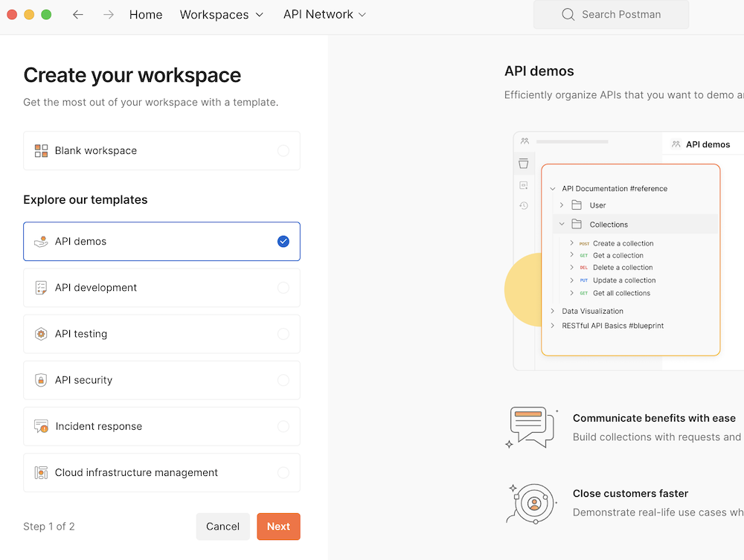
Task: Select the Incident response radio button
Action: [283, 426]
